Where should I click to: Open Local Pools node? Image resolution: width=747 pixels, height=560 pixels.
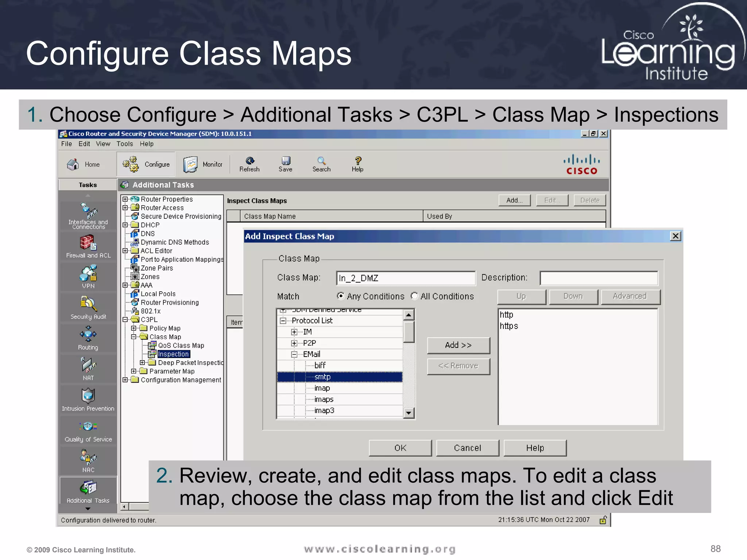pyautogui.click(x=158, y=294)
